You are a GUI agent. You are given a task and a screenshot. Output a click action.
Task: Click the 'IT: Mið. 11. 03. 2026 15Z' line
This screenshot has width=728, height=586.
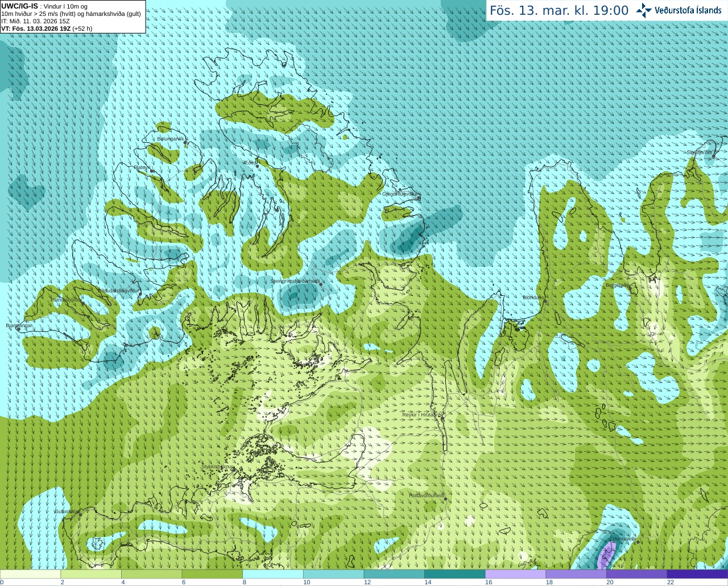(35, 21)
